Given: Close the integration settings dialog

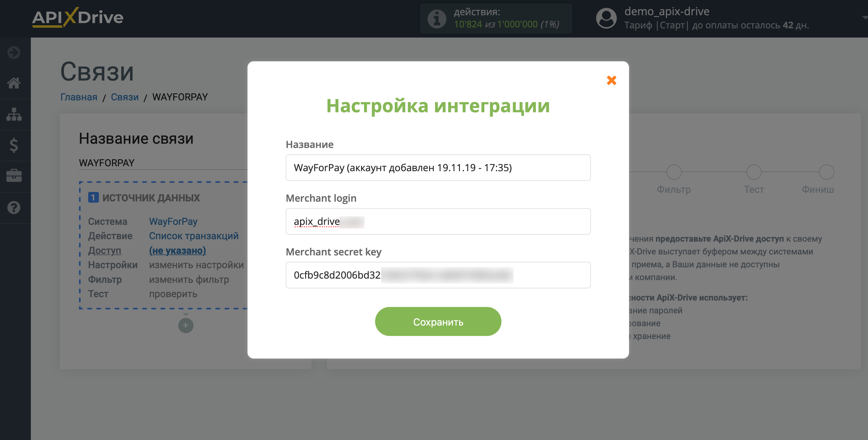Looking at the screenshot, I should [611, 80].
